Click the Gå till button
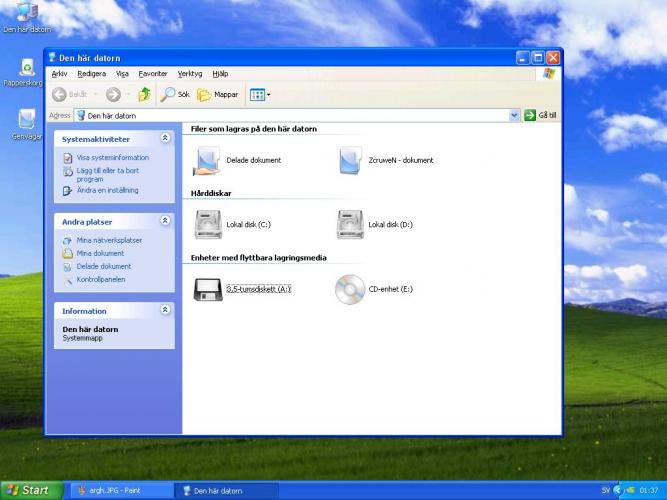This screenshot has height=500, width=667. 541,115
